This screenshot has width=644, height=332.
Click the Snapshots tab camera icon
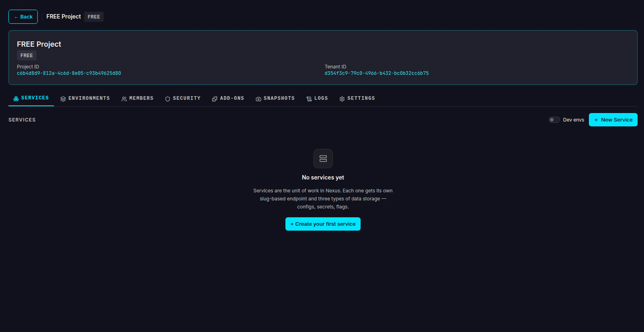258,99
